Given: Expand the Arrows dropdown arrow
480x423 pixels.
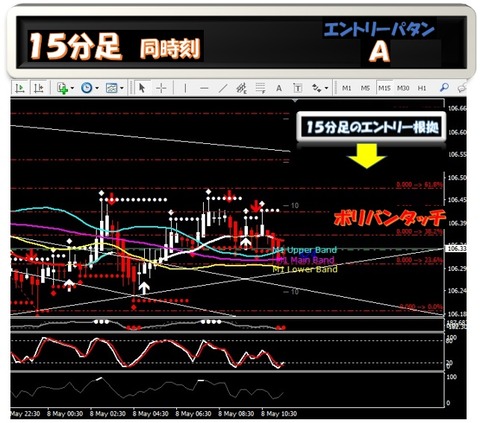Looking at the screenshot, I should [326, 88].
